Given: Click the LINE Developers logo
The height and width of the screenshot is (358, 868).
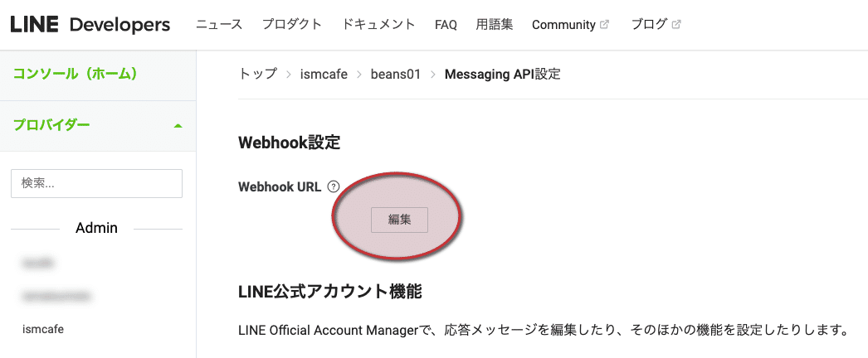Looking at the screenshot, I should click(90, 24).
